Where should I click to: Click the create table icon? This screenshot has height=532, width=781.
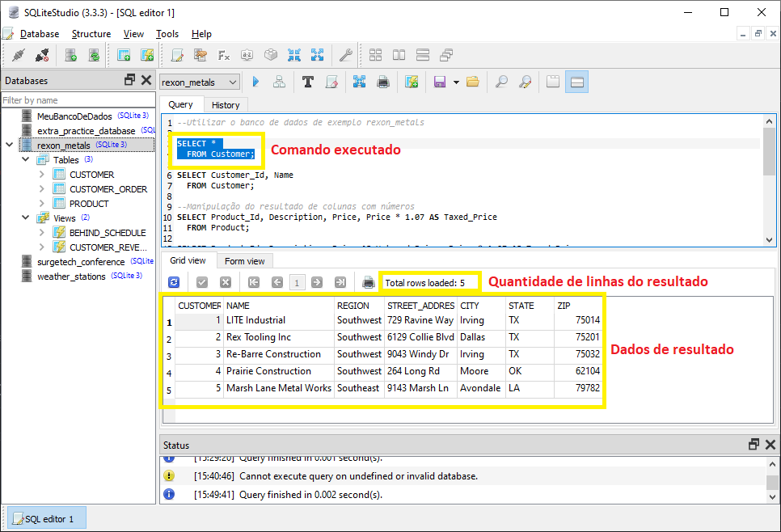pyautogui.click(x=124, y=55)
